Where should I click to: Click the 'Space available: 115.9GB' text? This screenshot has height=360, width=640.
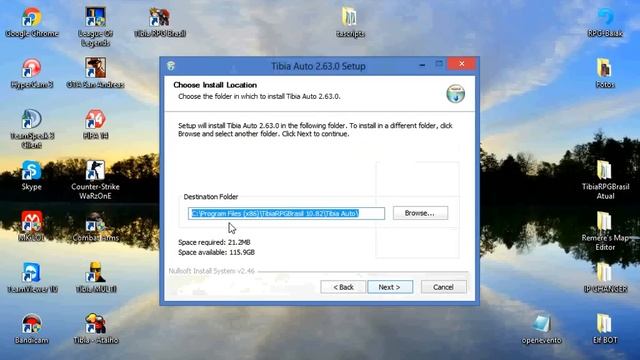[x=216, y=253]
